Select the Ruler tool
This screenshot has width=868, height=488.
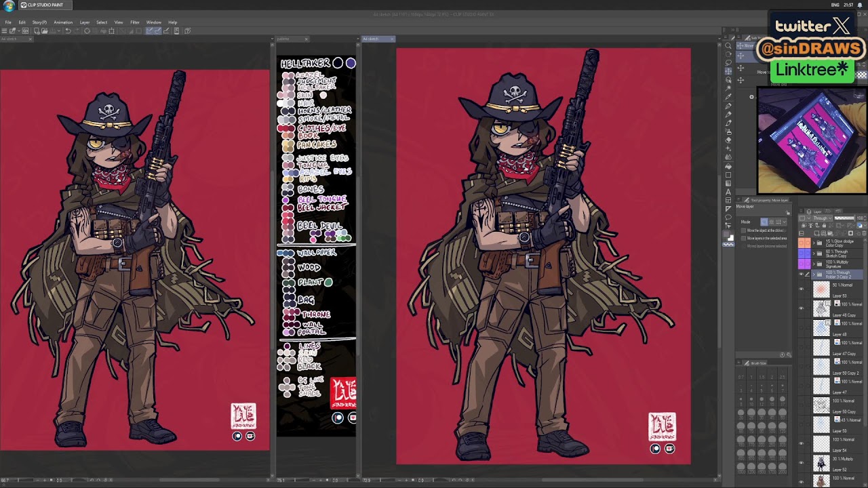pos(728,209)
